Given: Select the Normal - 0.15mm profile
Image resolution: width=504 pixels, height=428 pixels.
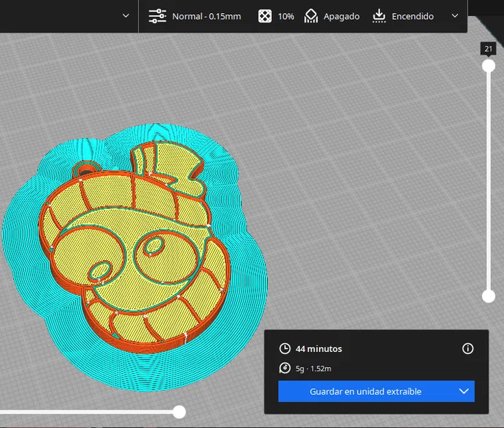Looking at the screenshot, I should pyautogui.click(x=206, y=16).
